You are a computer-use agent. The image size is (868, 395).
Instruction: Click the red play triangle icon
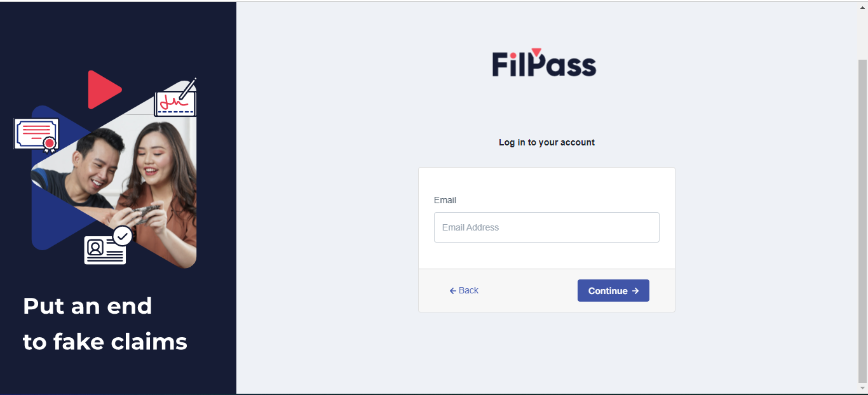pyautogui.click(x=104, y=90)
